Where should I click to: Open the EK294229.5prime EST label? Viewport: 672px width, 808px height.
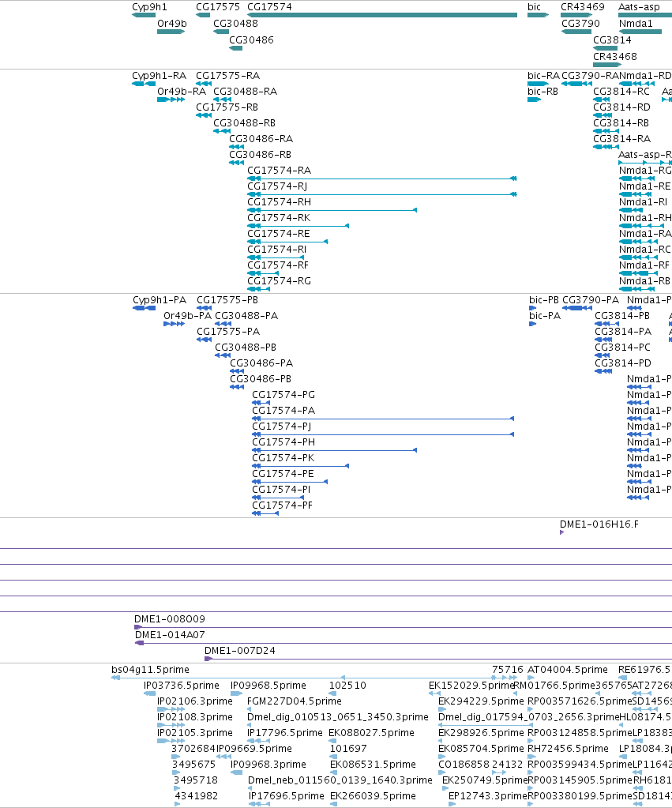pos(482,701)
